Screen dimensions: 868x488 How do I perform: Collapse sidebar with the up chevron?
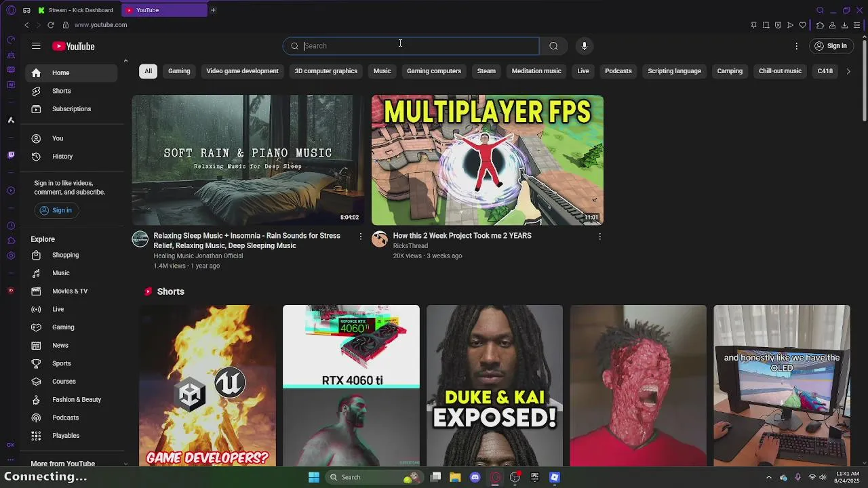(125, 61)
